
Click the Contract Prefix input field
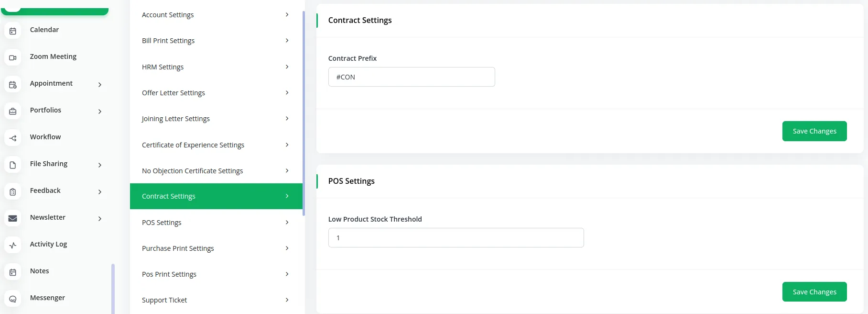[411, 77]
